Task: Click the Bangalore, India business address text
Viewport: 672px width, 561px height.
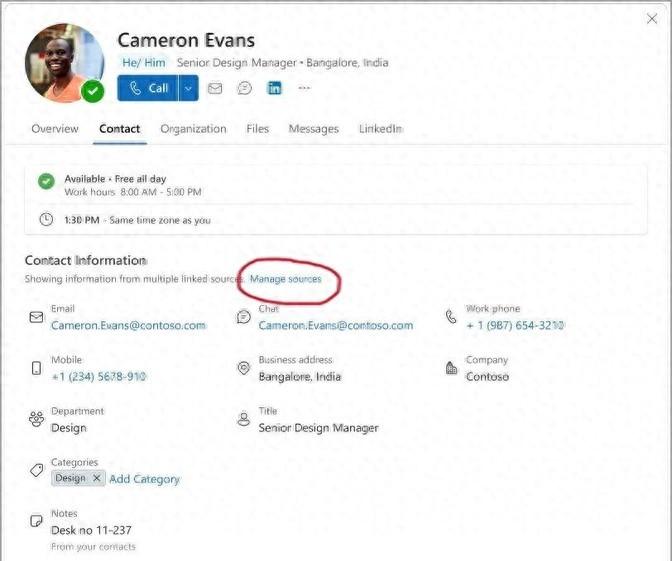Action: 300,377
